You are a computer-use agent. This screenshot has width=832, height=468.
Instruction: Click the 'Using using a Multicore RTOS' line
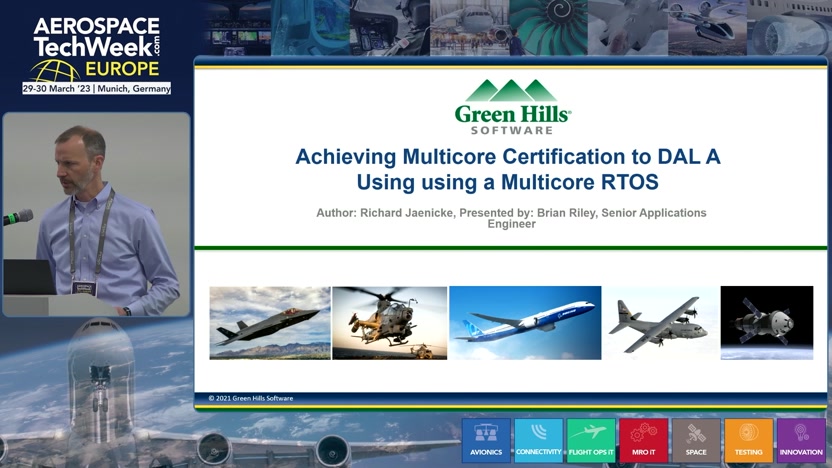pyautogui.click(x=507, y=182)
